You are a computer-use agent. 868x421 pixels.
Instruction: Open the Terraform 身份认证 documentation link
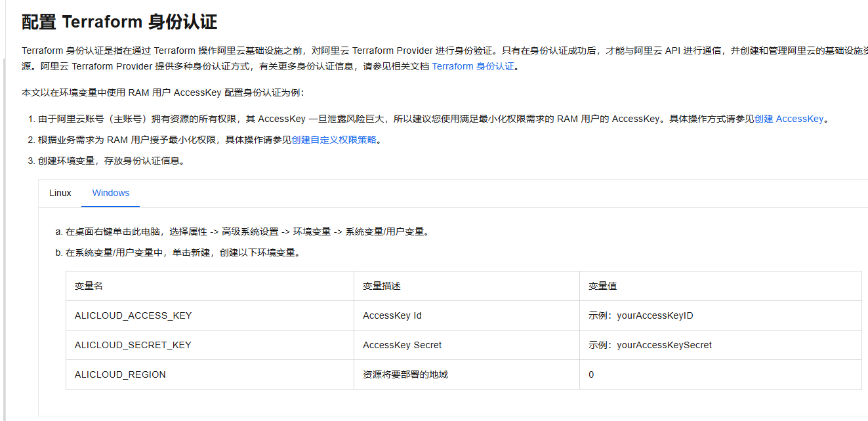click(473, 66)
